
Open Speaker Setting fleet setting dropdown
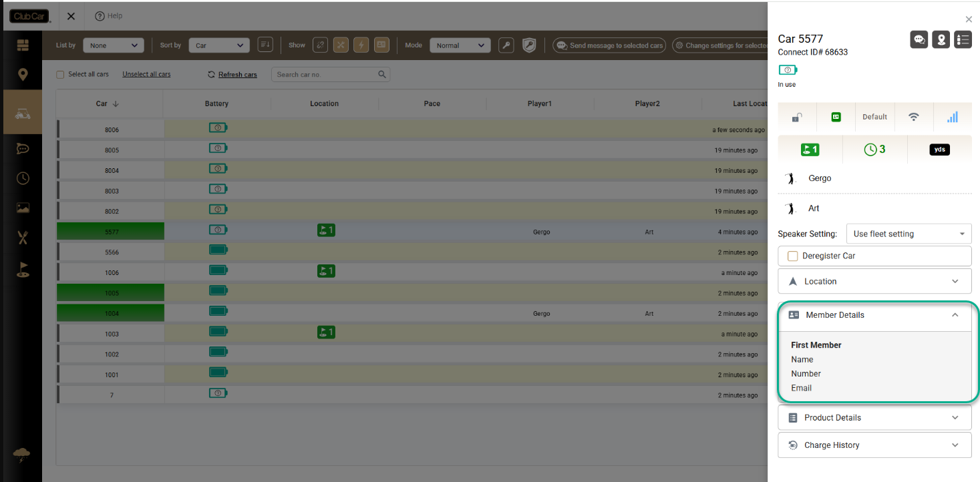click(x=909, y=234)
